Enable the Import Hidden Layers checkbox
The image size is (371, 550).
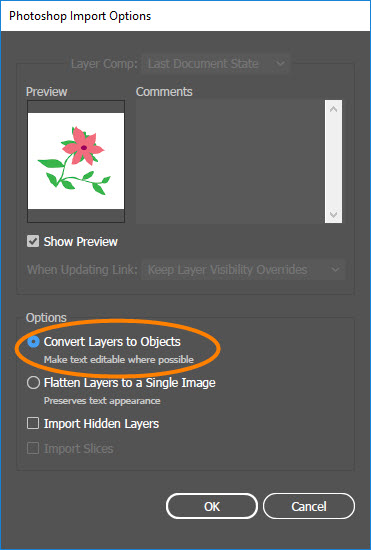tap(33, 423)
